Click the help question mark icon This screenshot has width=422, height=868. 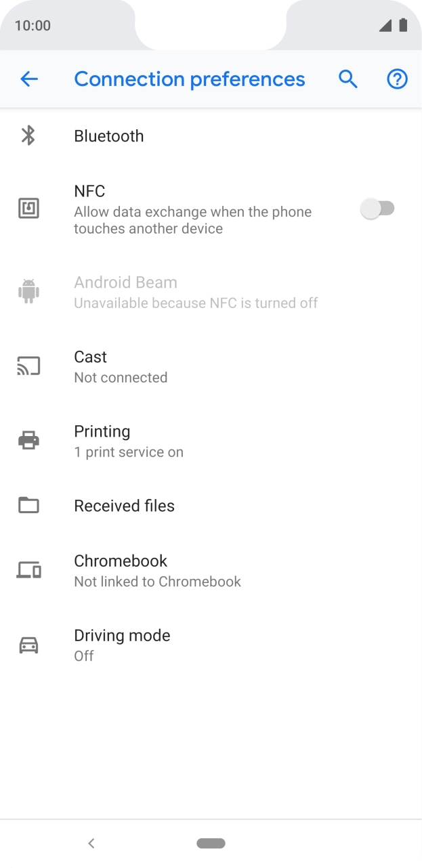point(397,79)
